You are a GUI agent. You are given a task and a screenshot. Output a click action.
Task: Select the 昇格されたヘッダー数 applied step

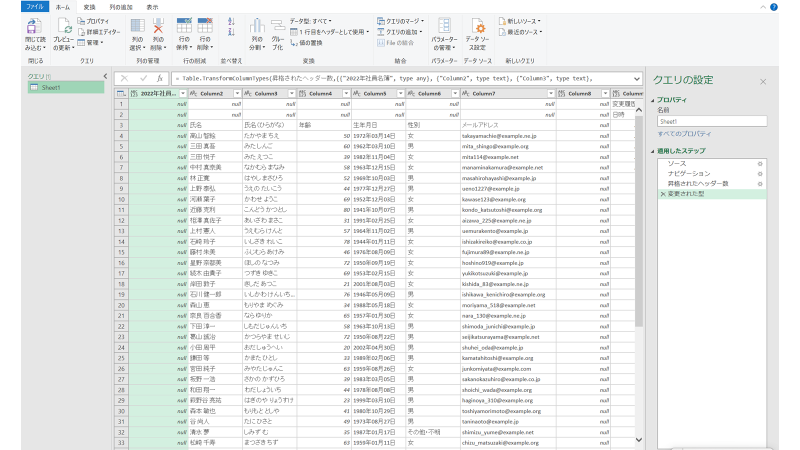712,184
